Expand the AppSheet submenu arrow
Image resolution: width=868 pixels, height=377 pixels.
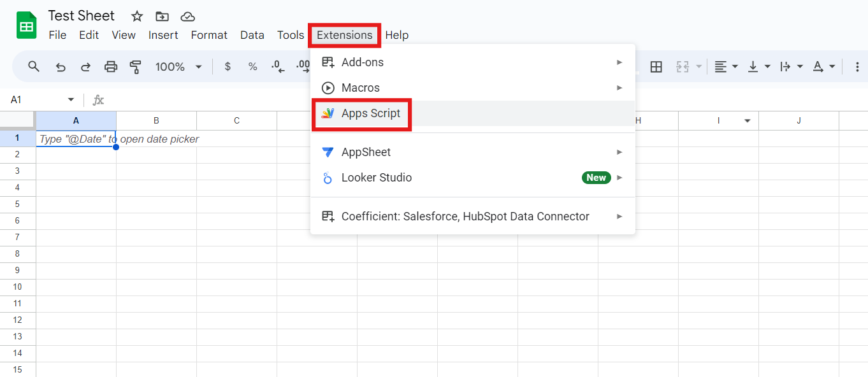pos(619,152)
